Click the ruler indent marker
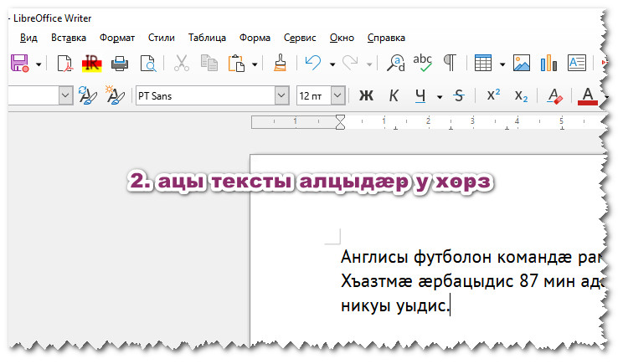The image size is (623, 364). pyautogui.click(x=340, y=122)
